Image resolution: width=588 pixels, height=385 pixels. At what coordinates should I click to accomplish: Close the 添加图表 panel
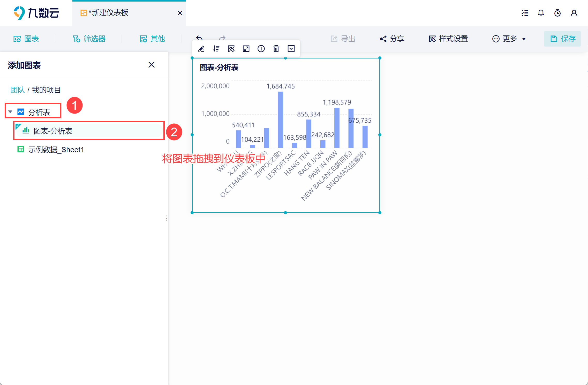[x=152, y=65]
